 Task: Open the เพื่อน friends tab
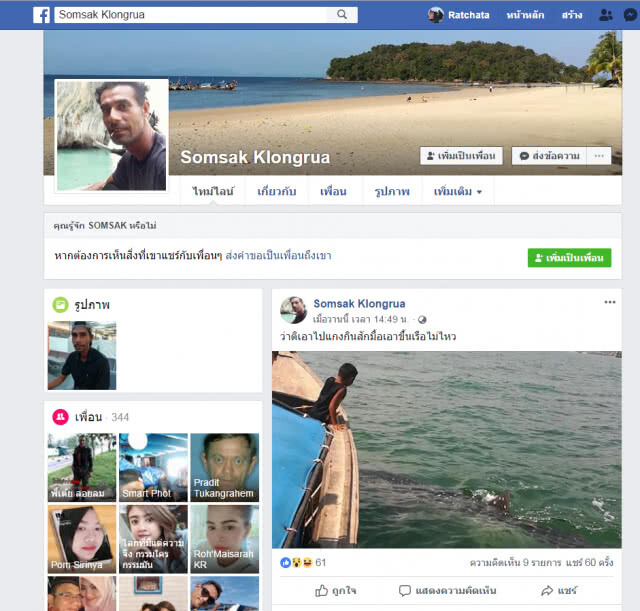tap(333, 191)
